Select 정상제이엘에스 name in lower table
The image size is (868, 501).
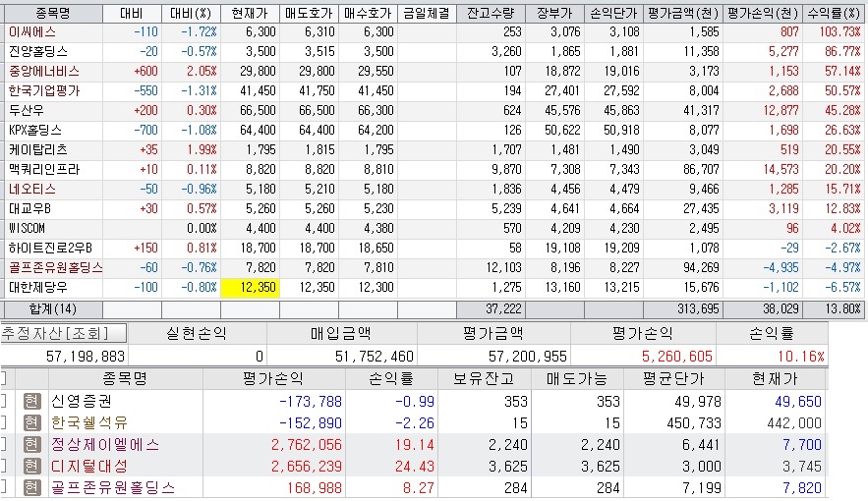tap(105, 445)
